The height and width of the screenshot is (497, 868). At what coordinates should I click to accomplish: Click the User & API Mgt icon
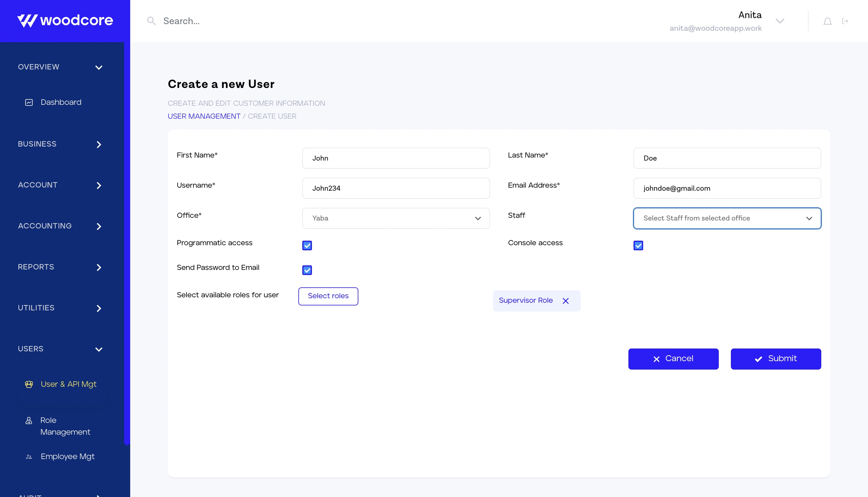point(29,384)
